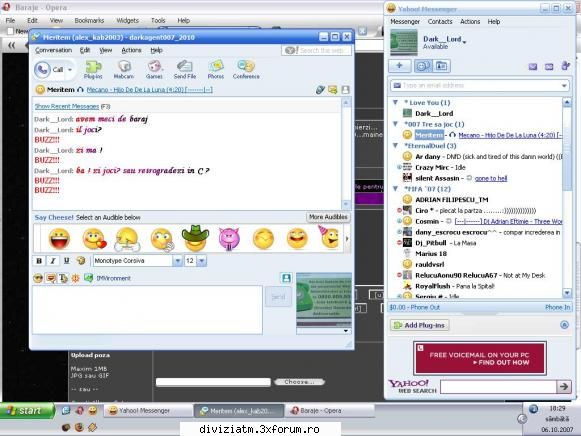Click the text color palette icon
Image resolution: width=581 pixels, height=436 pixels.
click(x=81, y=261)
